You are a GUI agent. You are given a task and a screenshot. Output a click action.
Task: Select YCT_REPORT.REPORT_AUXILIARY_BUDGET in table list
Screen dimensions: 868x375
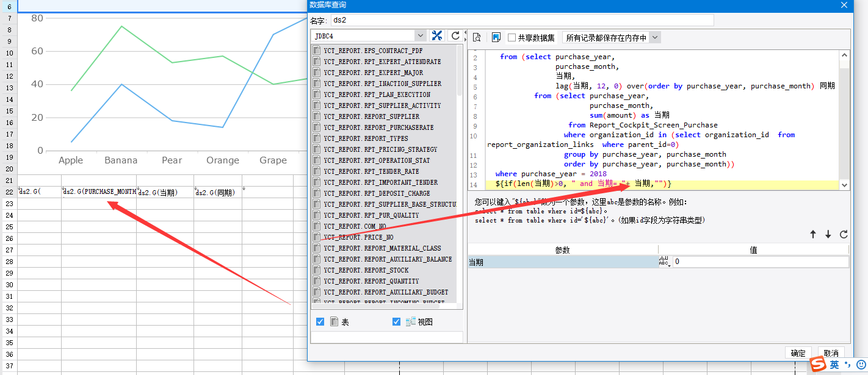(386, 292)
